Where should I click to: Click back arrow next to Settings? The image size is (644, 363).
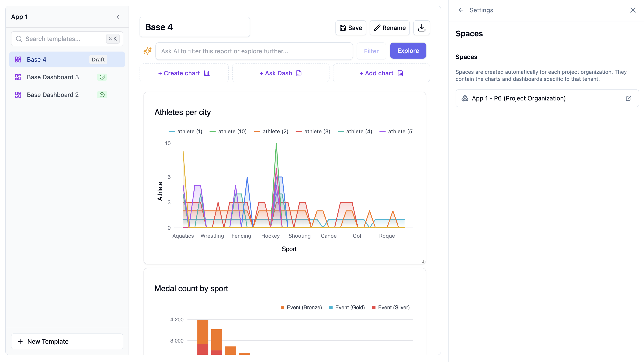point(460,10)
